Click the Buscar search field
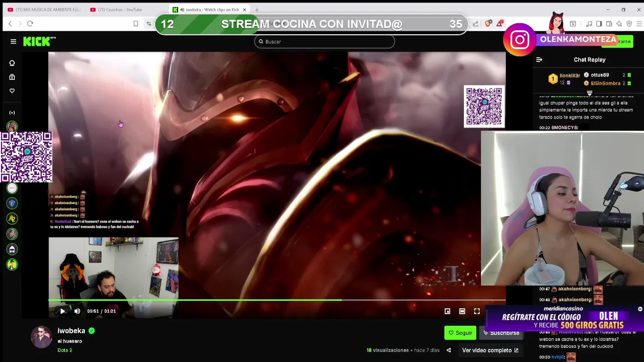644x362 pixels. point(325,42)
